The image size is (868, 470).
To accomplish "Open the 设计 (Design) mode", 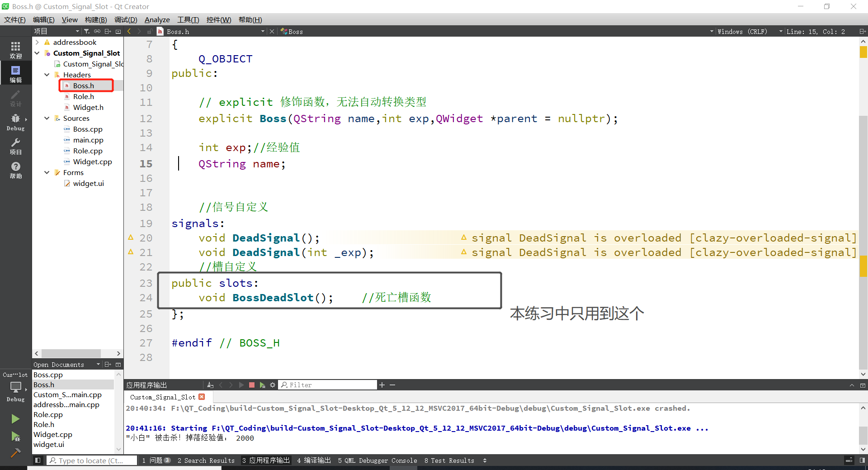I will (16, 98).
